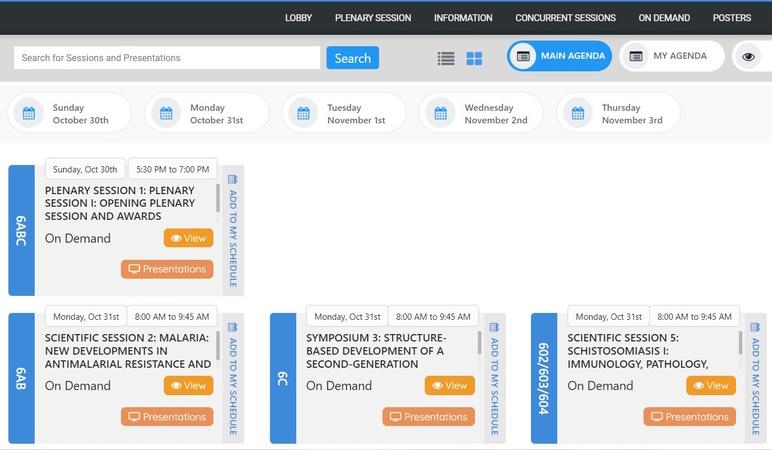Click the blue Search button
Image resolution: width=772 pixels, height=450 pixels.
point(353,58)
